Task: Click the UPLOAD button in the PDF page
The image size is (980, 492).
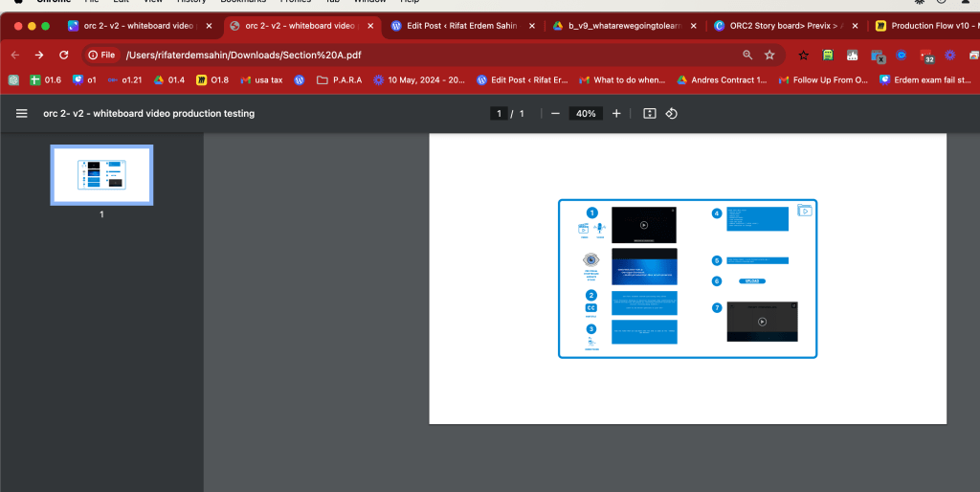Action: click(752, 281)
